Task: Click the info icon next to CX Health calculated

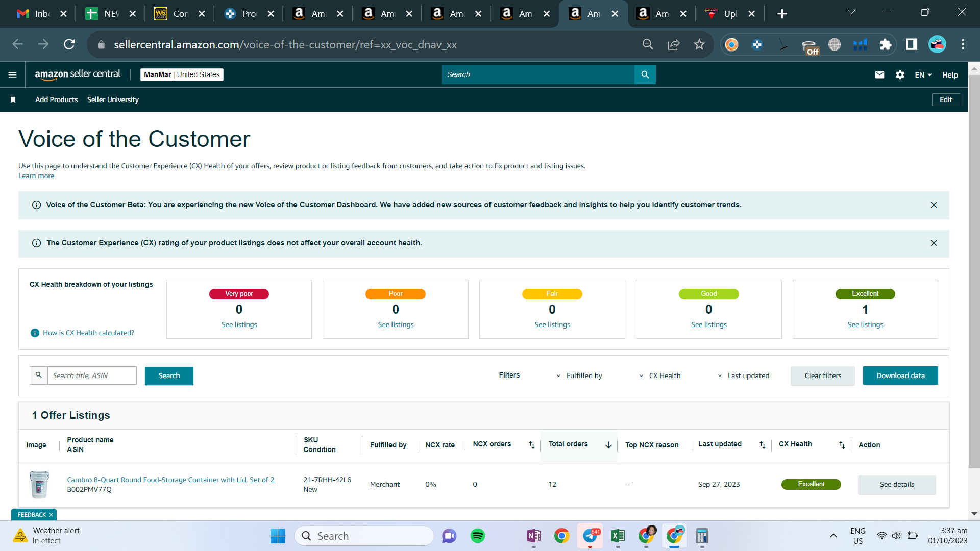Action: [x=35, y=333]
